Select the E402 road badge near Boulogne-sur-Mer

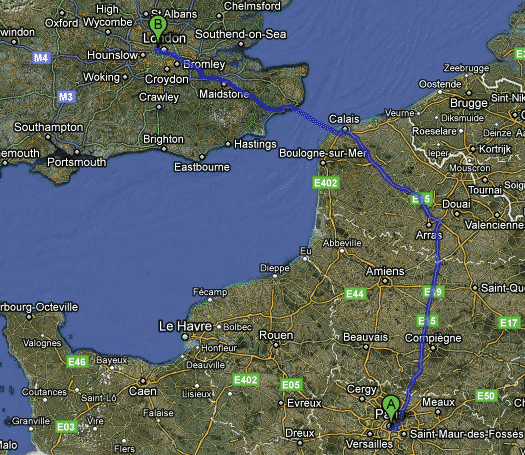326,183
